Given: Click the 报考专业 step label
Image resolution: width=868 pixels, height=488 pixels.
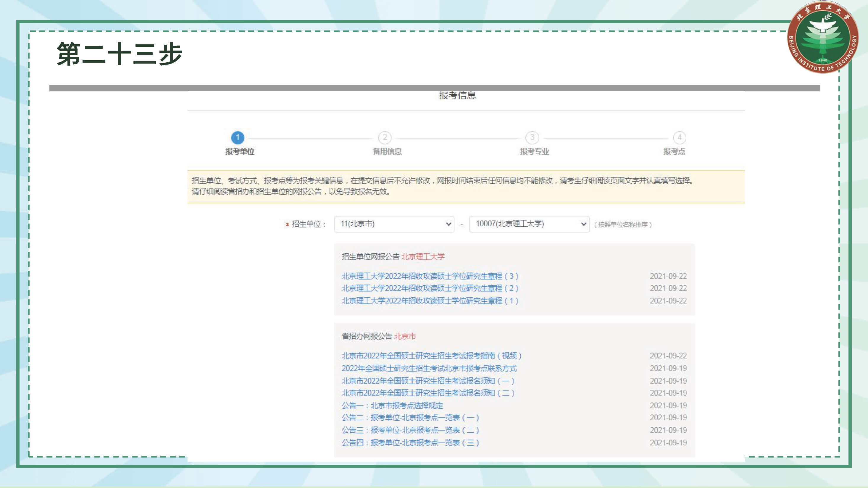Looking at the screenshot, I should click(534, 151).
